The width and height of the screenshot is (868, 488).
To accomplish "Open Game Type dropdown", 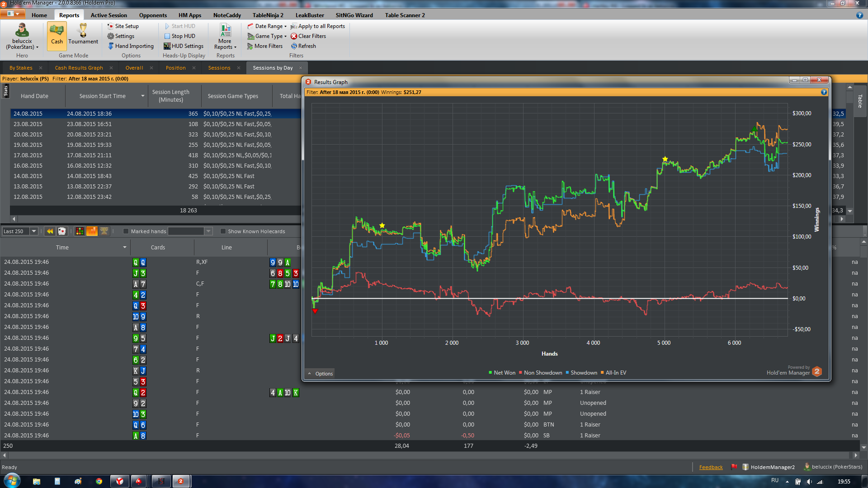I will 267,36.
